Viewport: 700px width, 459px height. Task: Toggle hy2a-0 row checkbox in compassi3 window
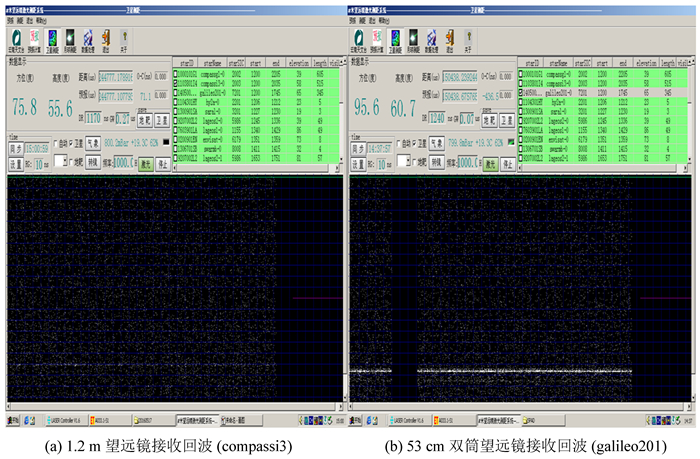click(176, 102)
